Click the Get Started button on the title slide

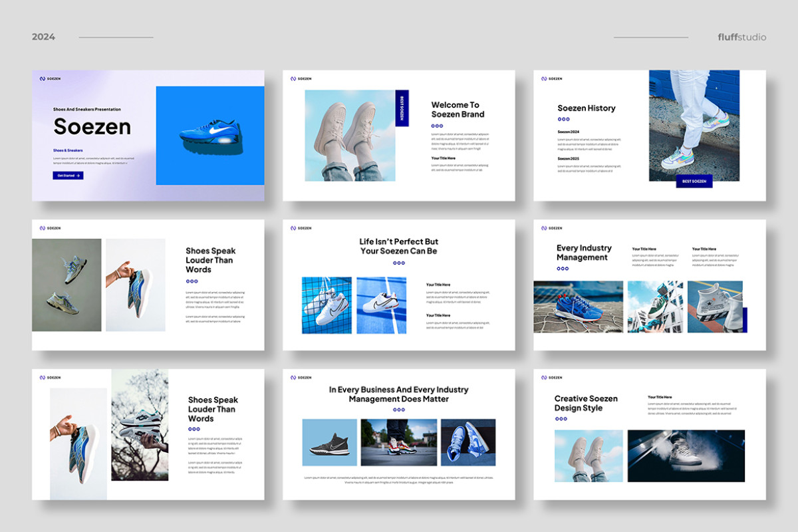click(x=68, y=175)
